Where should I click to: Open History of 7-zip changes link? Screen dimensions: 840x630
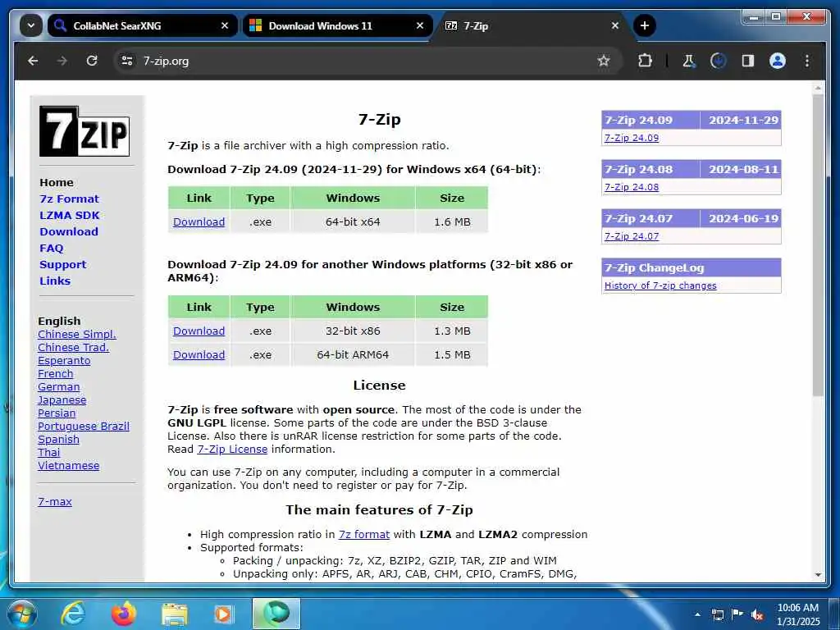[x=660, y=285]
